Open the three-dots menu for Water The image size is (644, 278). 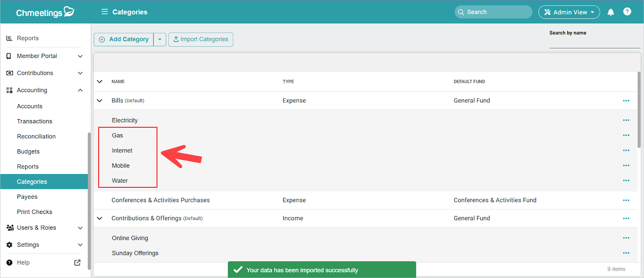[626, 180]
